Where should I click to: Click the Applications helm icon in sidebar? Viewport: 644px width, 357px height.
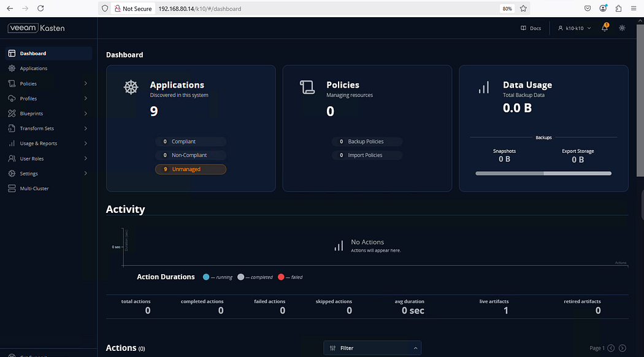coord(12,68)
